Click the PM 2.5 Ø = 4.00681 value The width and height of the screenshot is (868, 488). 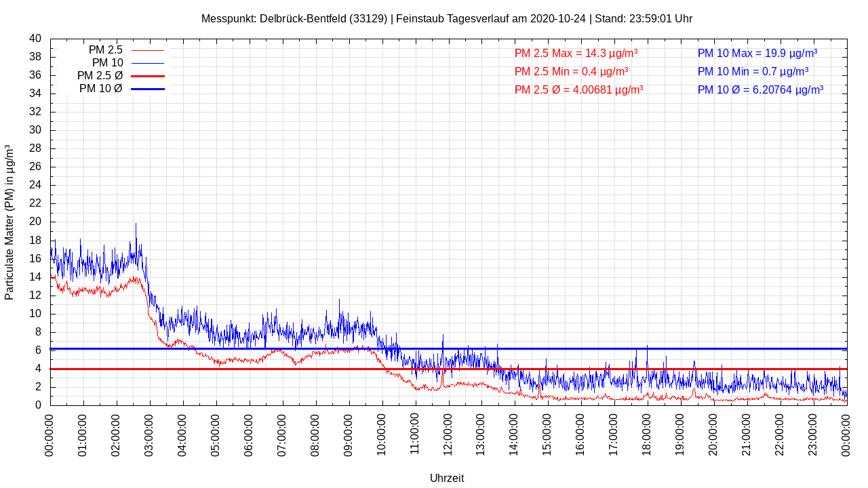(578, 89)
